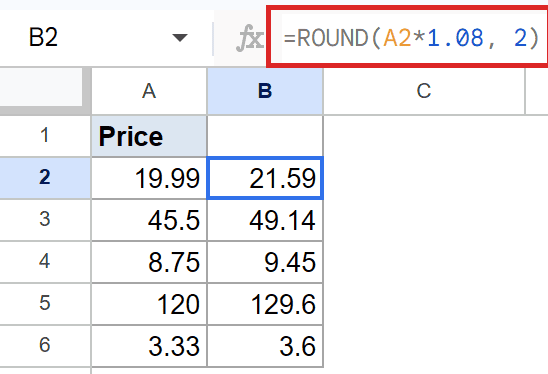The image size is (548, 374).
Task: Select cell containing 19.99
Action: 149,178
